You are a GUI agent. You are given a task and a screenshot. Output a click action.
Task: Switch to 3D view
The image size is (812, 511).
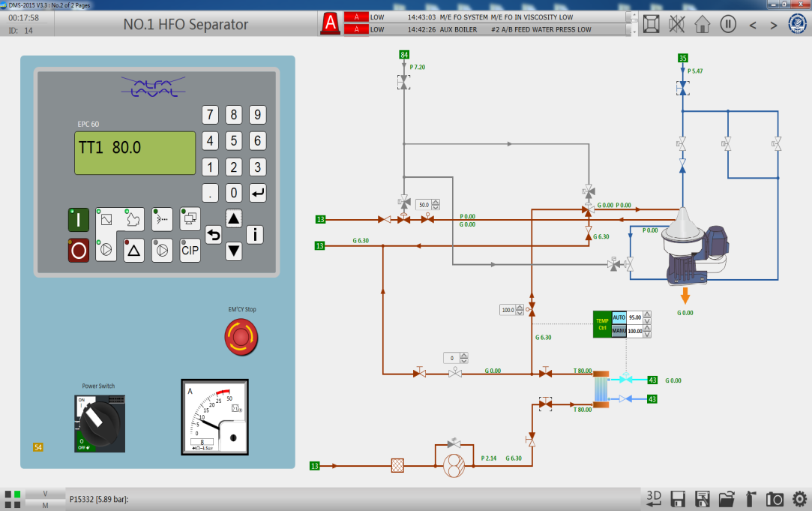[655, 499]
